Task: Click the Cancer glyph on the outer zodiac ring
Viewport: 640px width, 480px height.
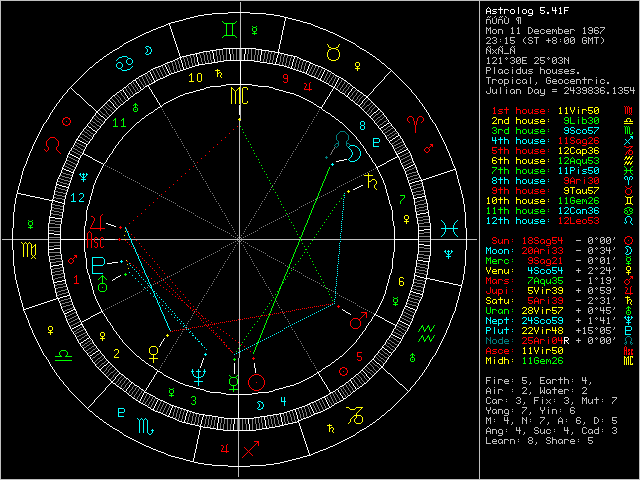Action: [x=124, y=63]
